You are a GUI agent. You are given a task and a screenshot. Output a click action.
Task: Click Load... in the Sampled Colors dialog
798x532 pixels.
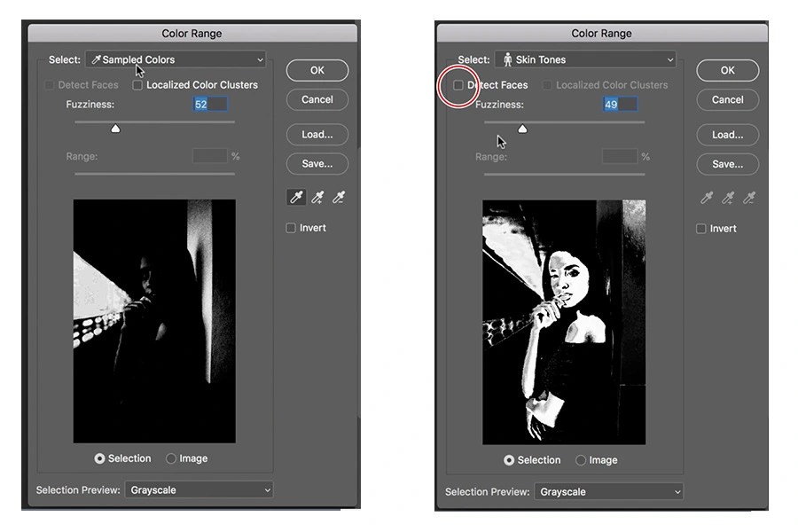click(x=317, y=135)
